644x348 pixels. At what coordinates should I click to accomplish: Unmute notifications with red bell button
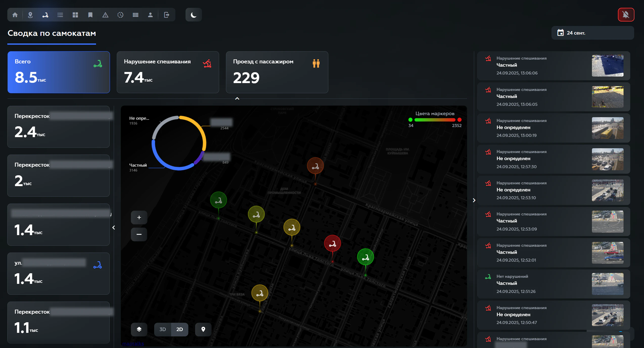pos(626,15)
